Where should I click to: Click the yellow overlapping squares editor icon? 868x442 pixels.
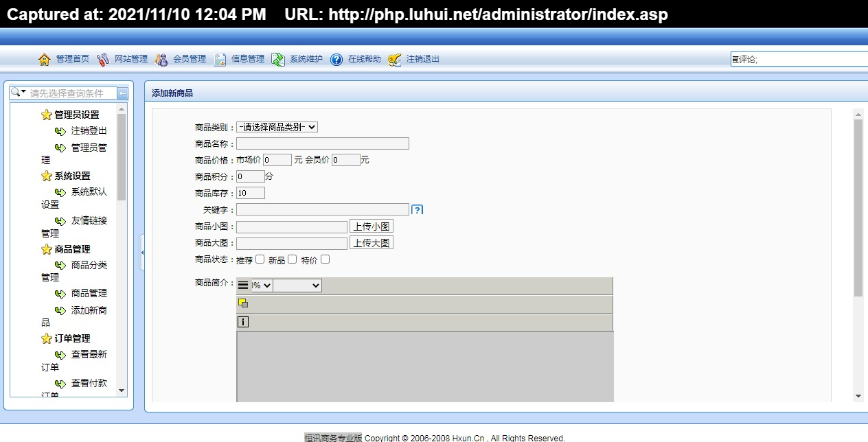[x=243, y=303]
